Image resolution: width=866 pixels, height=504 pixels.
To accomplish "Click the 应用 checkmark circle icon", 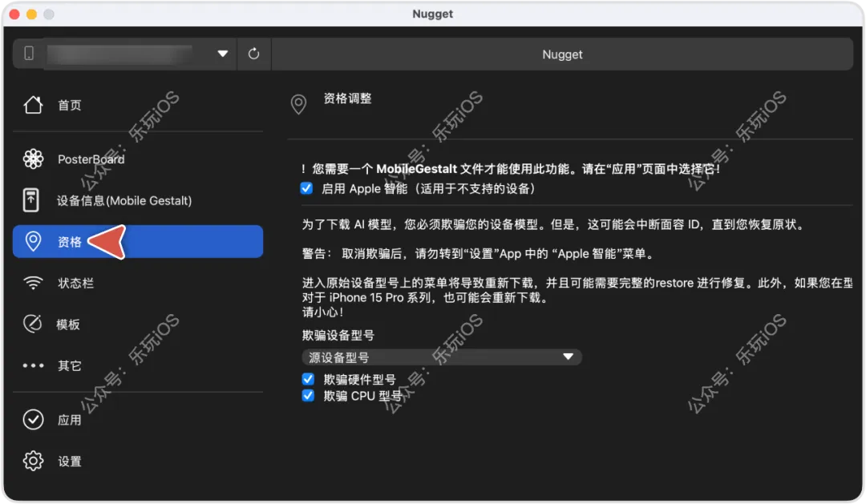I will coord(33,420).
